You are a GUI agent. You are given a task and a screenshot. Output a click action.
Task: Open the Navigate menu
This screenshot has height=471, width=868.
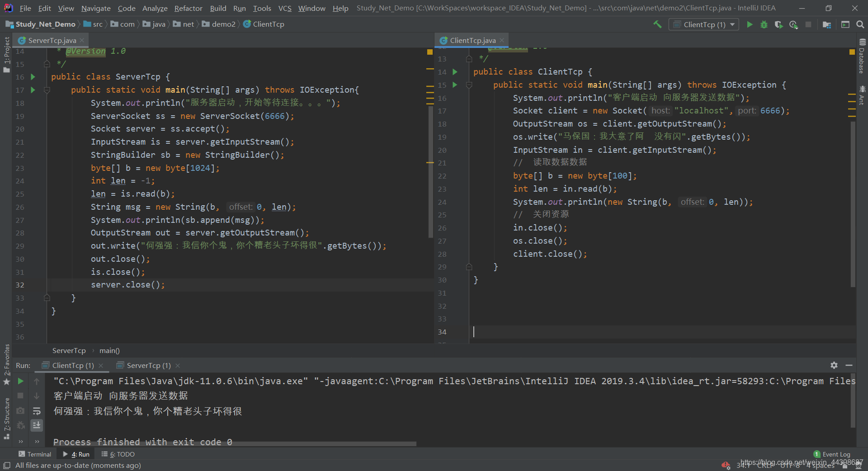pos(96,8)
